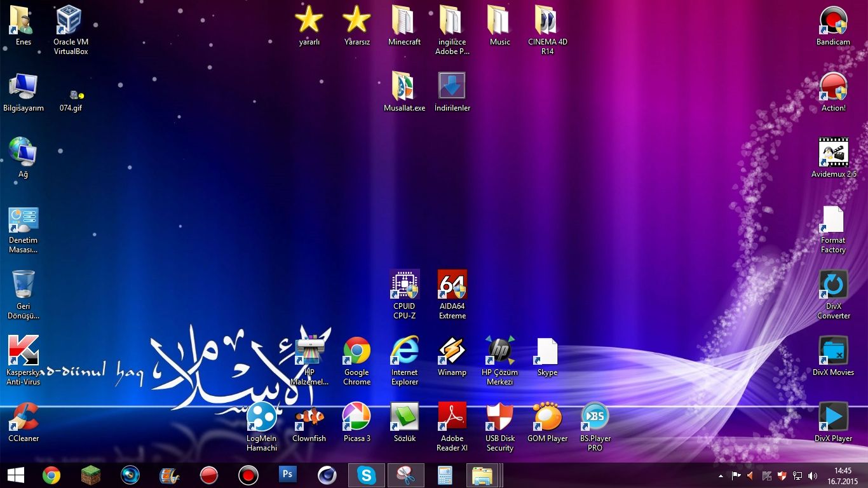868x488 pixels.
Task: Select the GOM Player shortcut
Action: [547, 422]
